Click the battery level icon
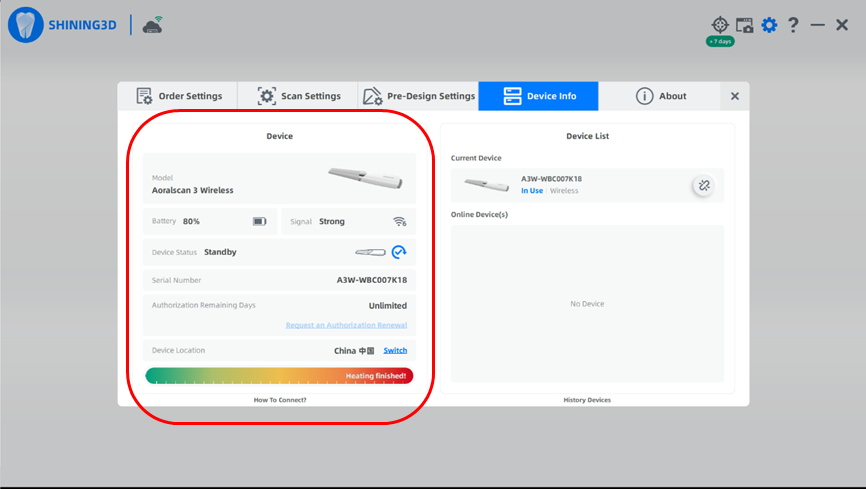 pos(260,222)
